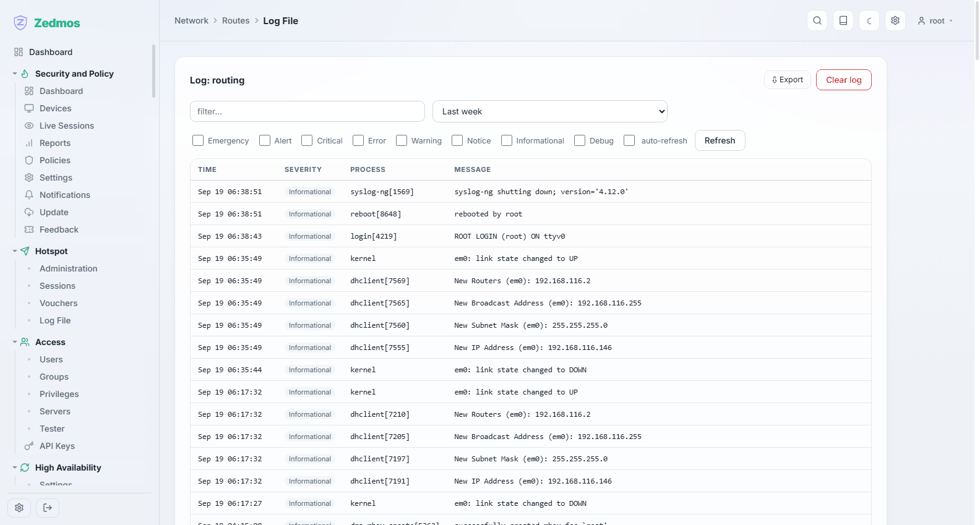Open Administration under Hotspot

click(69, 268)
